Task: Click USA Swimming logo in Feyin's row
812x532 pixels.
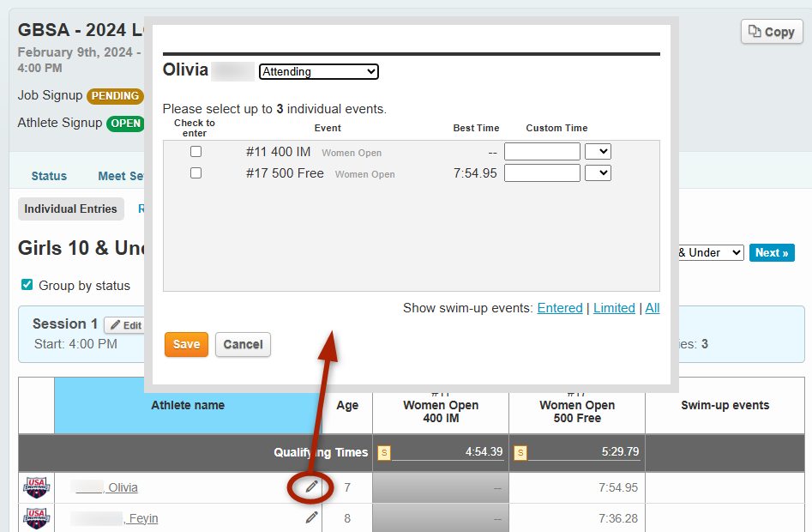Action: click(x=36, y=518)
